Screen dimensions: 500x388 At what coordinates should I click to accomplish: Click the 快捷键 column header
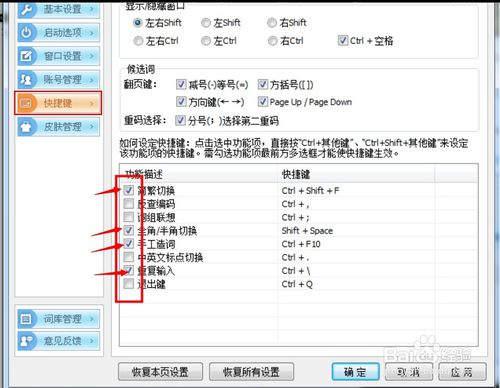click(356, 174)
